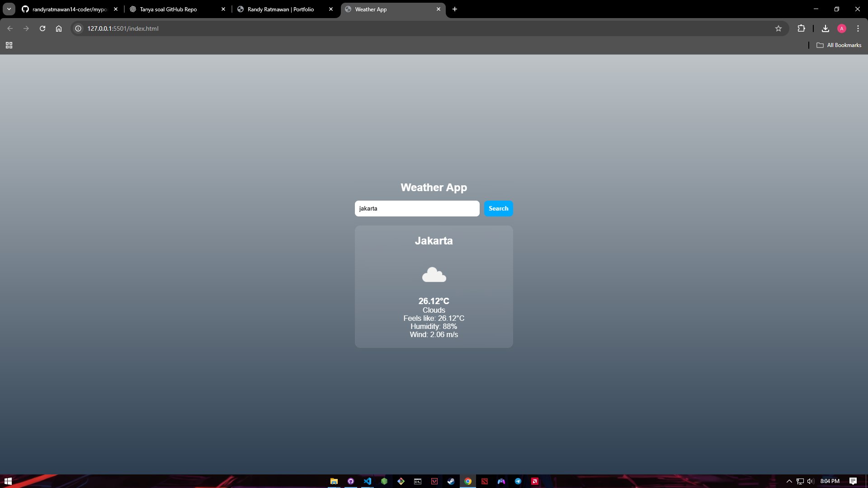Viewport: 868px width, 488px height.
Task: Open Visual Studio Code from taskbar
Action: 367,481
